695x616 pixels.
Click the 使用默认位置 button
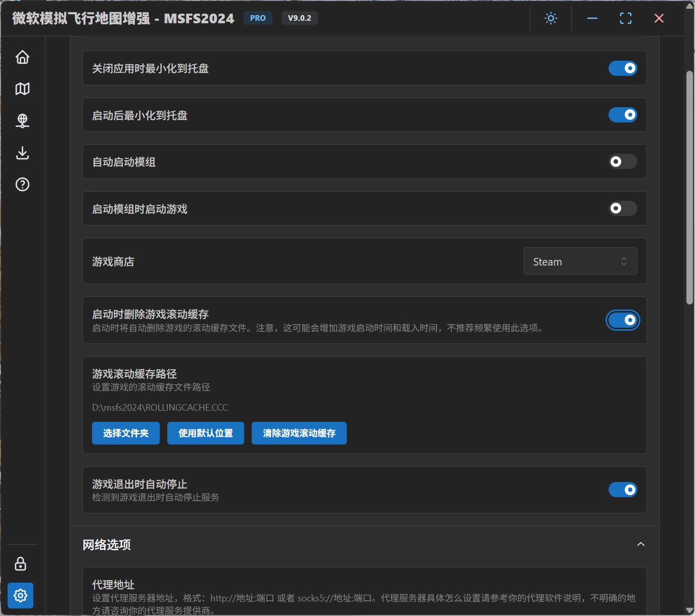tap(206, 433)
